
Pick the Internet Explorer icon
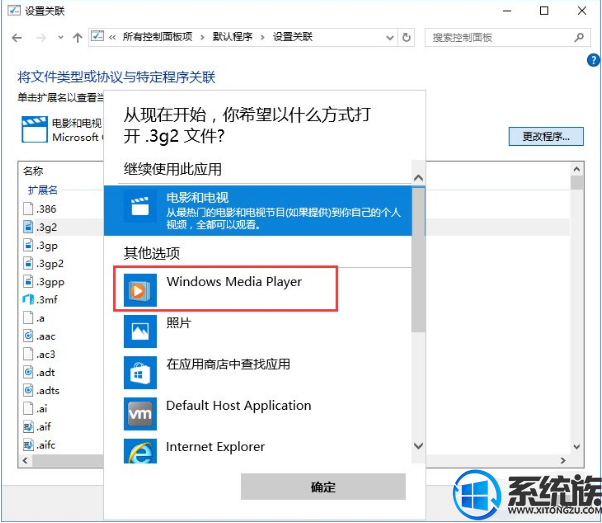click(140, 451)
